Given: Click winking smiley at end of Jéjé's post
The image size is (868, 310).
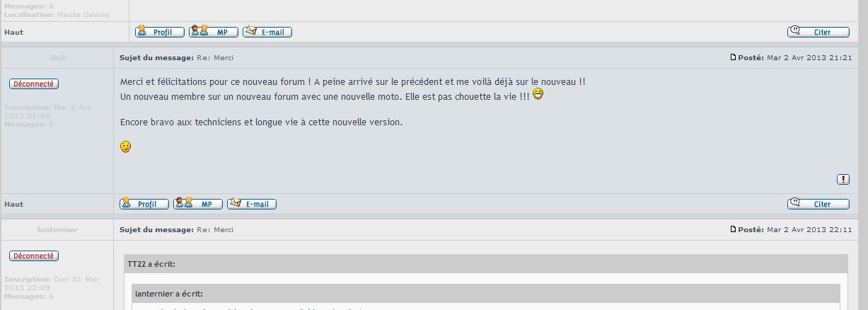Looking at the screenshot, I should pyautogui.click(x=126, y=147).
